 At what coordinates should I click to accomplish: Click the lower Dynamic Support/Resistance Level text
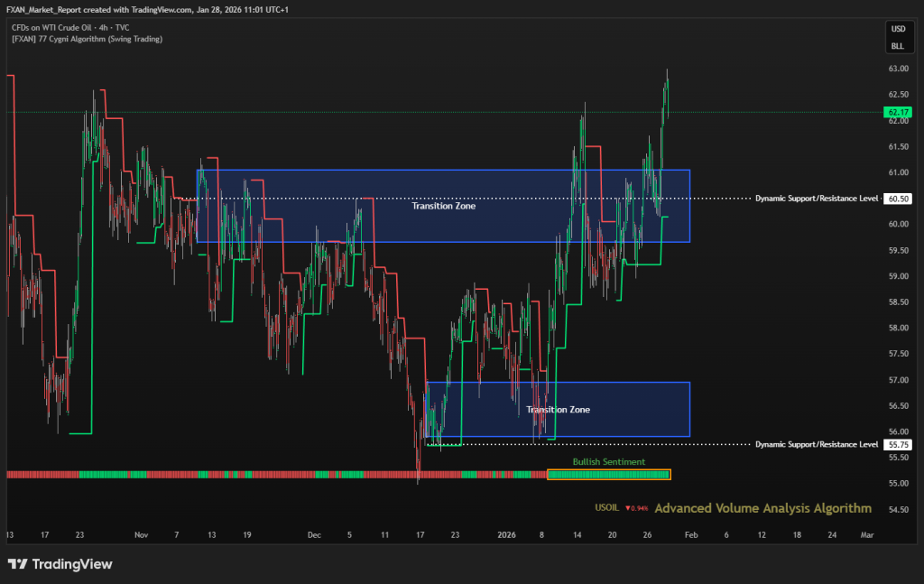816,444
